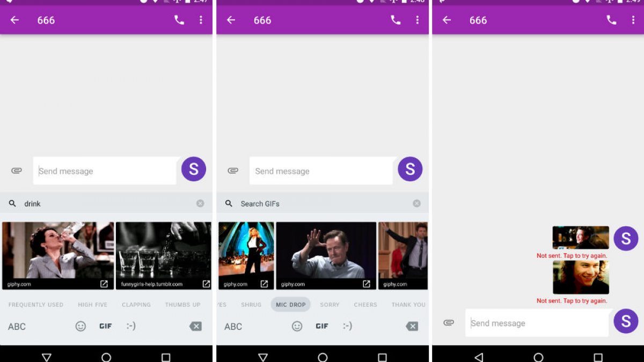Open three-dot menu on unsent GIFs screen
Viewport: 644px width, 362px height.
click(633, 20)
